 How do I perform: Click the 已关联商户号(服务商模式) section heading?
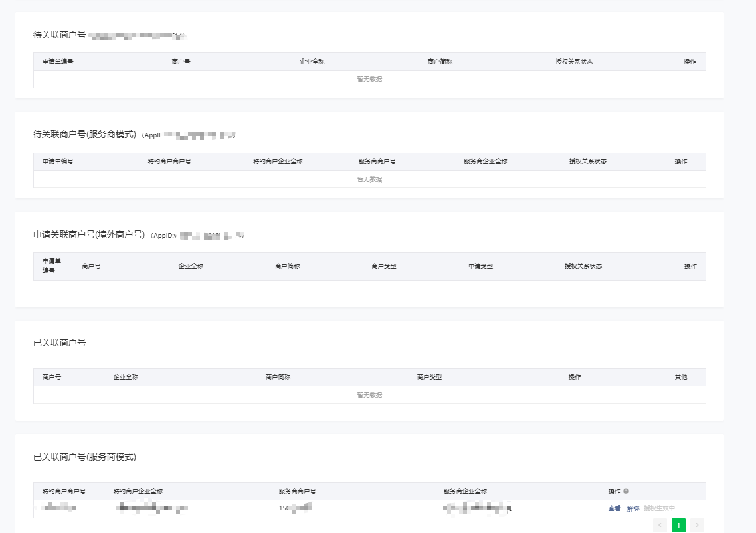84,457
